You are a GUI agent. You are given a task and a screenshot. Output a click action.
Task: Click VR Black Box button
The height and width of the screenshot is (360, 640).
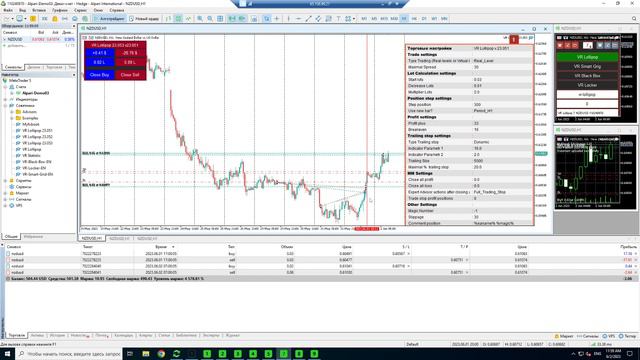587,76
